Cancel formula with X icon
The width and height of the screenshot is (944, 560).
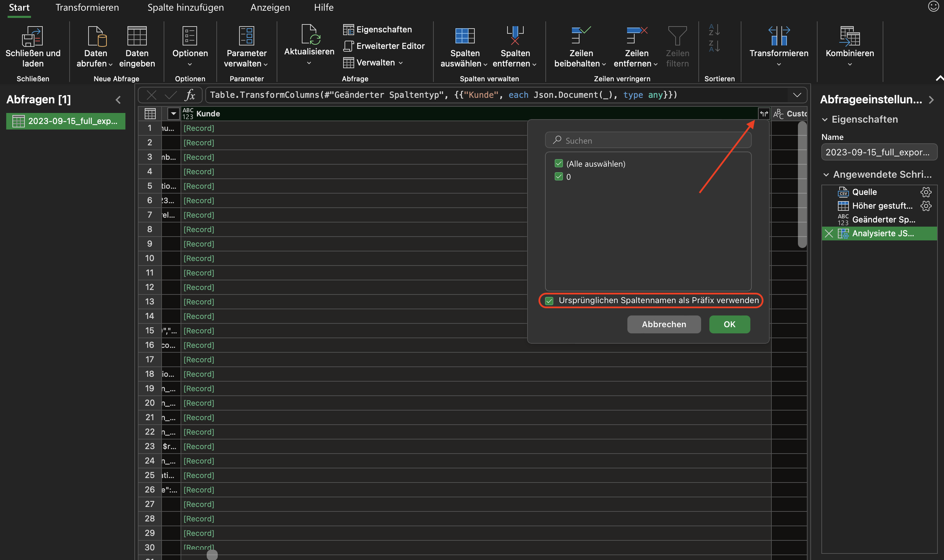[151, 95]
